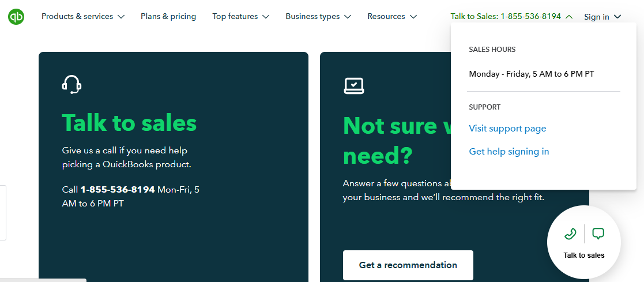Image resolution: width=644 pixels, height=282 pixels.
Task: Click the Talk to sales floating label
Action: pyautogui.click(x=583, y=255)
